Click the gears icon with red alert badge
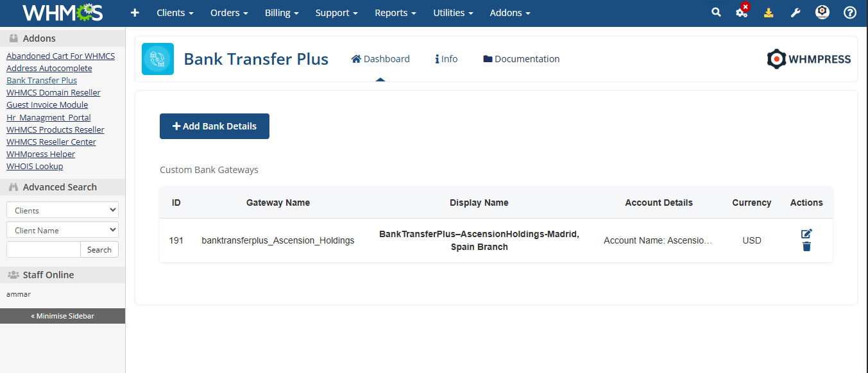Viewport: 868px width, 373px height. click(742, 13)
